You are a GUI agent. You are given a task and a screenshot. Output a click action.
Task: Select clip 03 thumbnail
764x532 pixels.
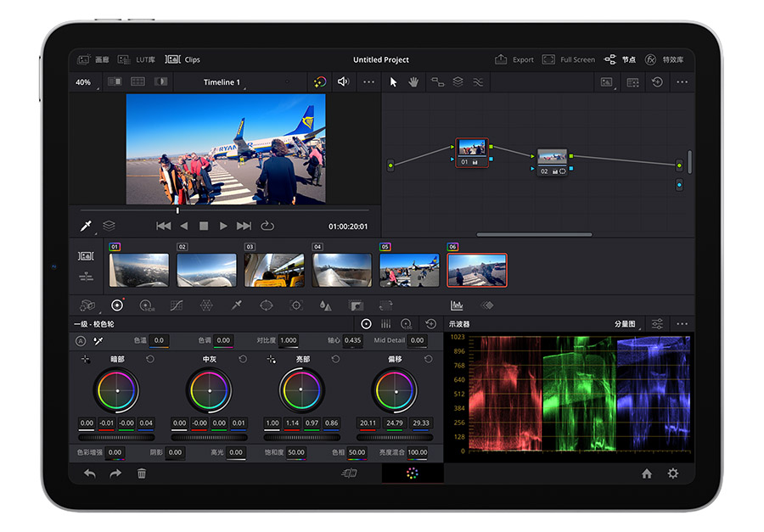tap(274, 270)
